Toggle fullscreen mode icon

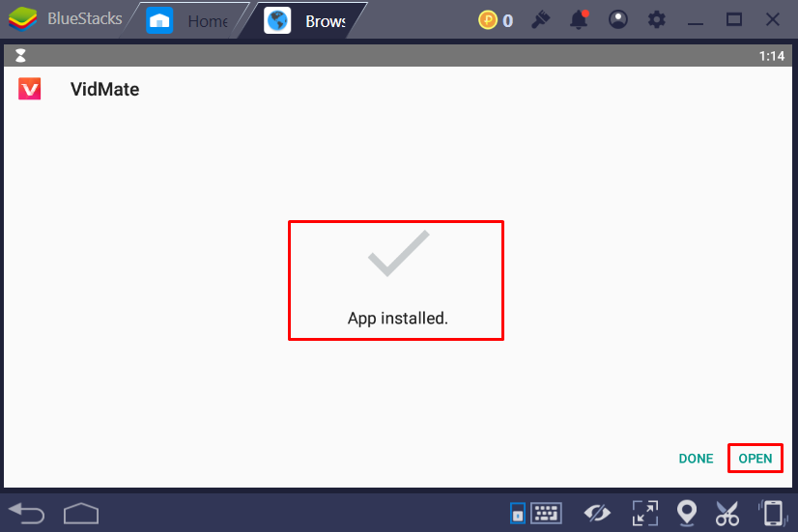644,512
